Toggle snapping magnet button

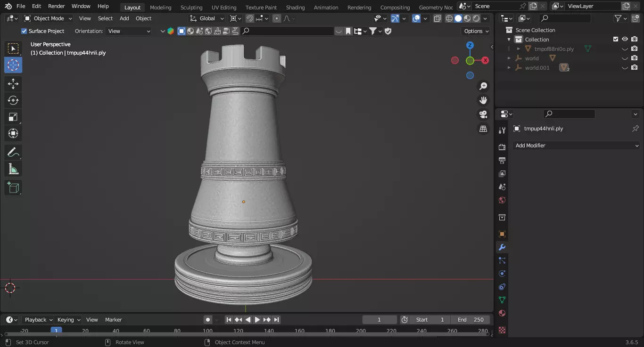point(250,18)
